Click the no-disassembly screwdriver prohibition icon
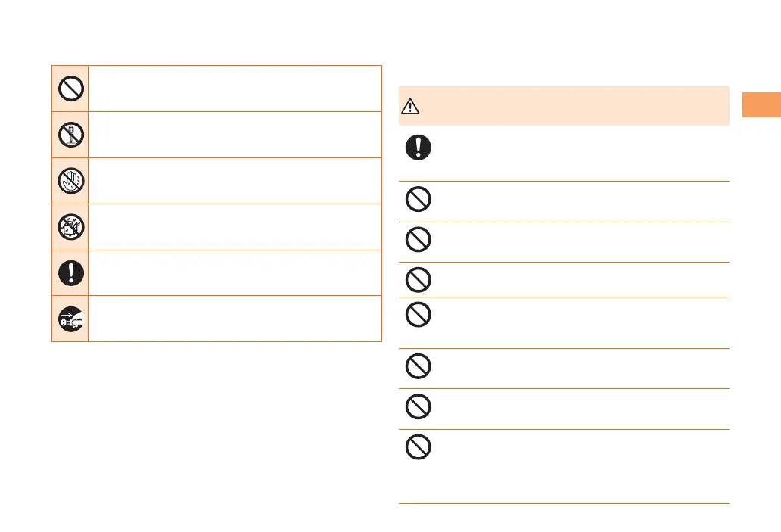Viewport: 781px width, 532px height. pos(70,135)
